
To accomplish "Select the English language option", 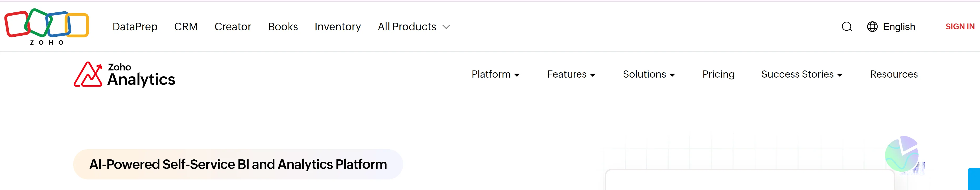I will [899, 27].
